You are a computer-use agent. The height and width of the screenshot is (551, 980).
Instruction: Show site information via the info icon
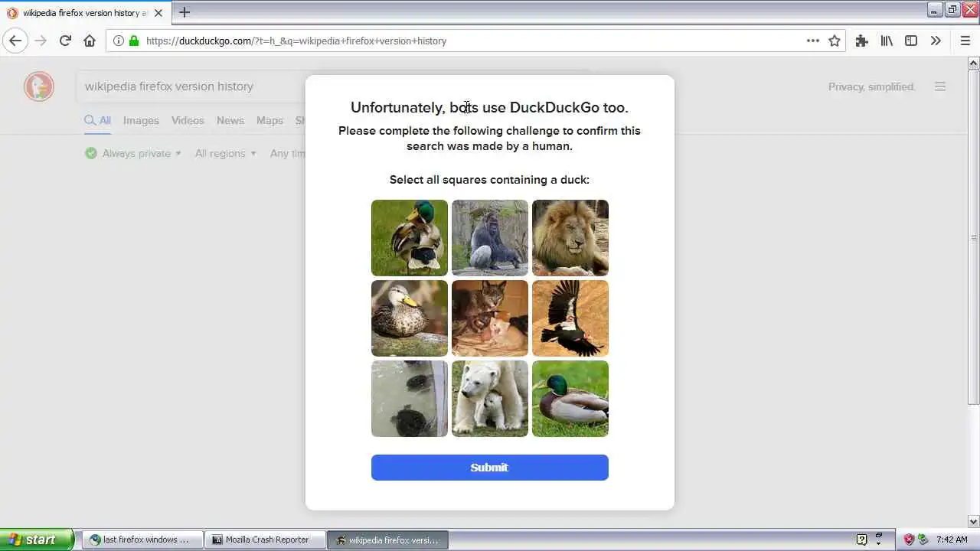pyautogui.click(x=119, y=41)
